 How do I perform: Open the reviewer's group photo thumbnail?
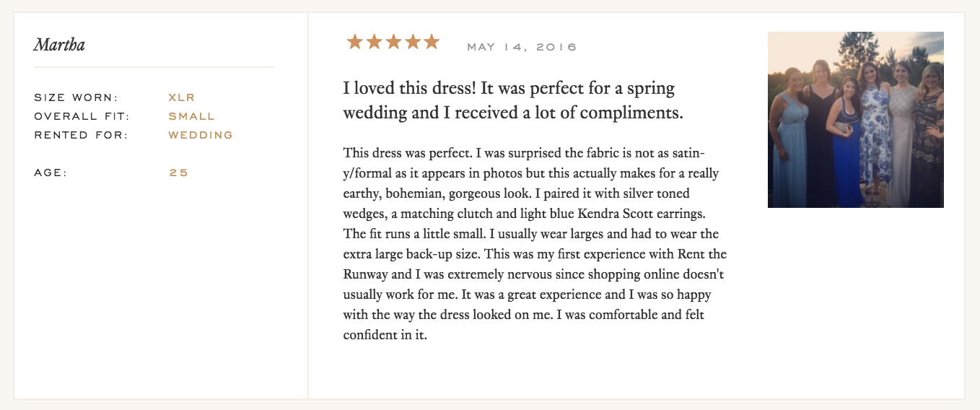pyautogui.click(x=855, y=120)
